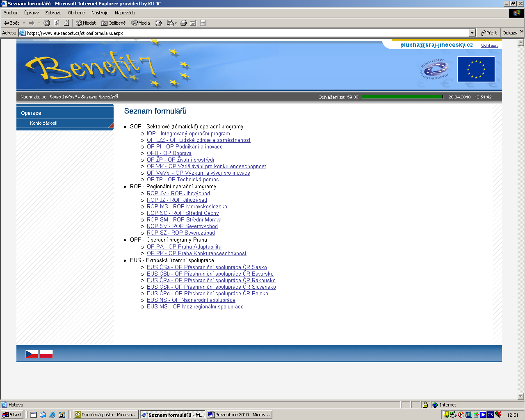Open EUS MS Meziregionální spolupráce link
The width and height of the screenshot is (525, 420).
[195, 307]
